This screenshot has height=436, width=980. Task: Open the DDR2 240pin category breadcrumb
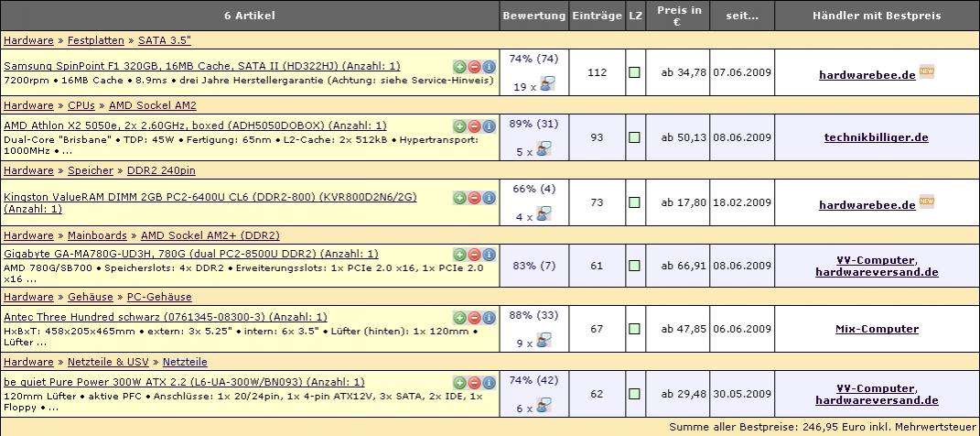pyautogui.click(x=161, y=170)
